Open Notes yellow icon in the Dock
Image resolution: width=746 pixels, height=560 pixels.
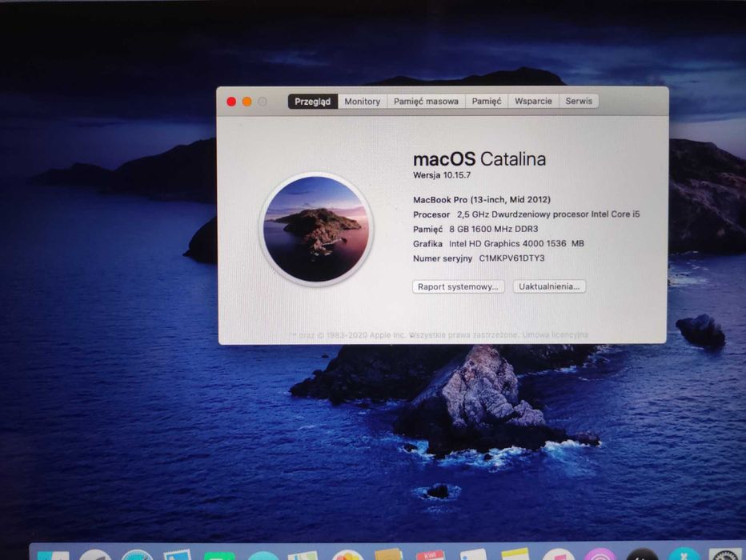[515, 554]
